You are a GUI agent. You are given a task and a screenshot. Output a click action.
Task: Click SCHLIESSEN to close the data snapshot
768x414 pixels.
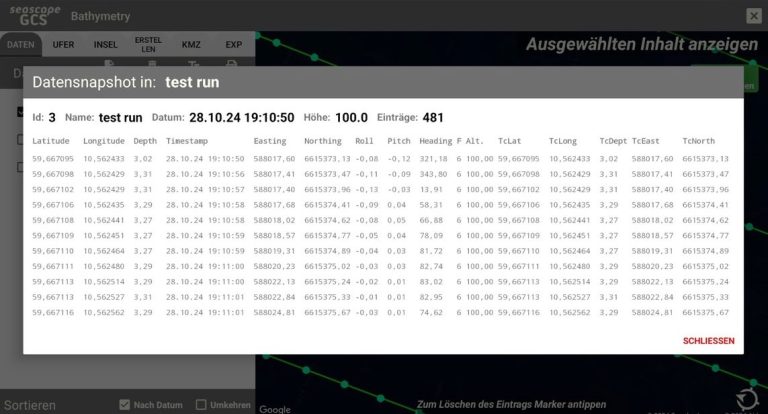pos(708,341)
